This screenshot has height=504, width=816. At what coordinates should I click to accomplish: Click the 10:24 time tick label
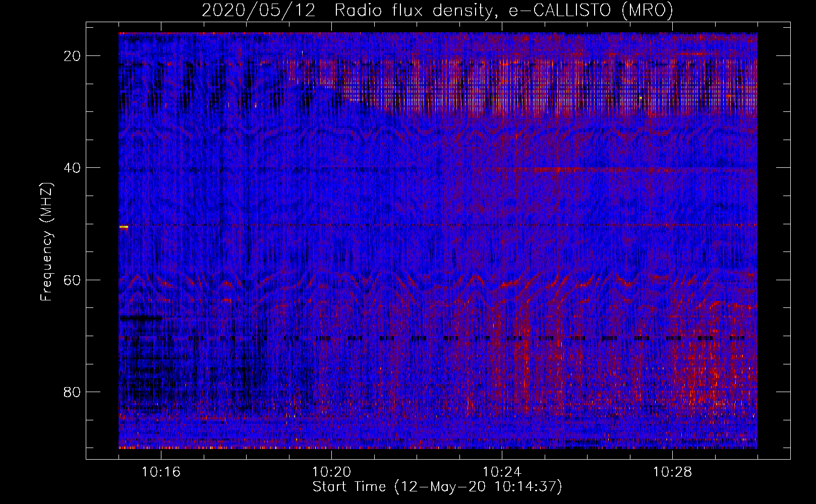point(502,472)
